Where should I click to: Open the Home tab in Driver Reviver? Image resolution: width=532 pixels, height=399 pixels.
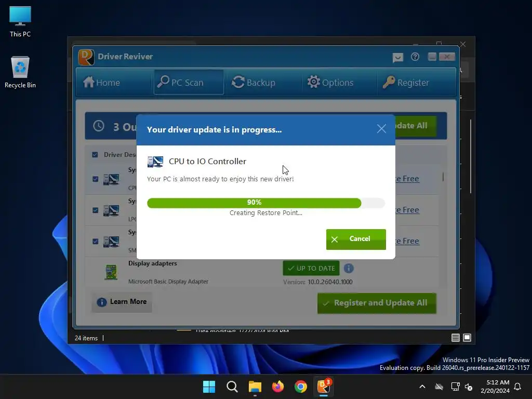click(102, 83)
